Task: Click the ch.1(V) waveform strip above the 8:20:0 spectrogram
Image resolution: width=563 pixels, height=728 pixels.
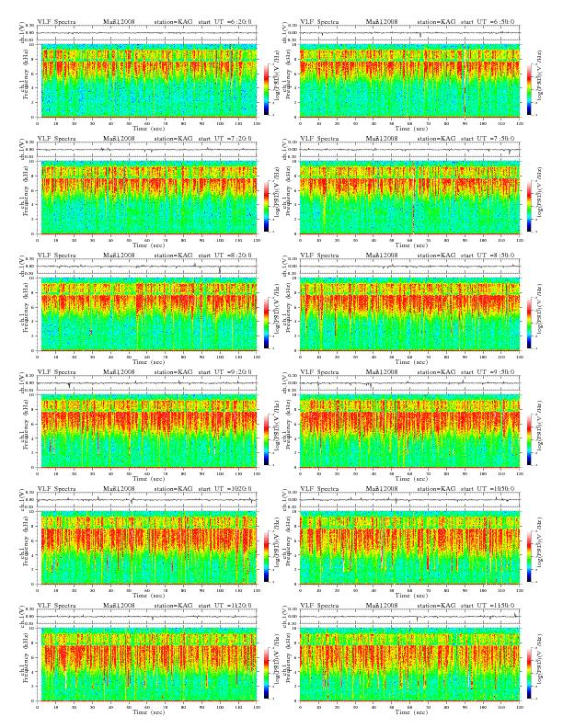Action: click(x=147, y=267)
